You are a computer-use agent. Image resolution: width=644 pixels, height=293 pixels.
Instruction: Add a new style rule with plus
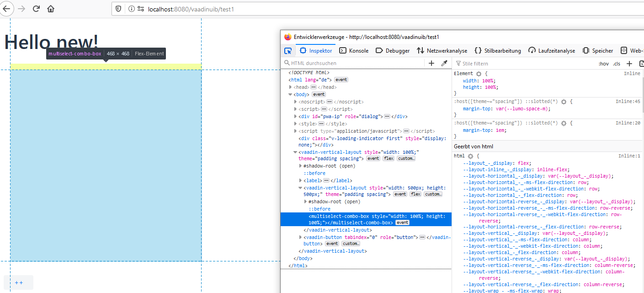(x=629, y=64)
